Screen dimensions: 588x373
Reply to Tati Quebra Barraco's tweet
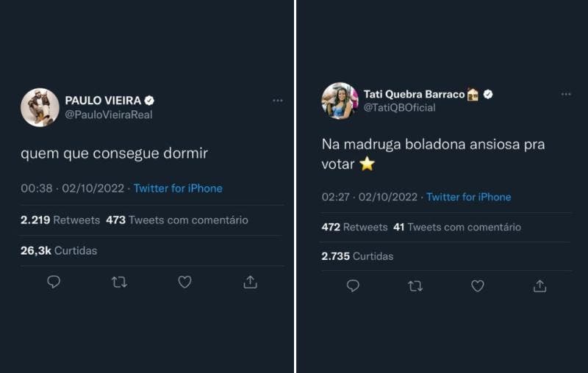(353, 286)
